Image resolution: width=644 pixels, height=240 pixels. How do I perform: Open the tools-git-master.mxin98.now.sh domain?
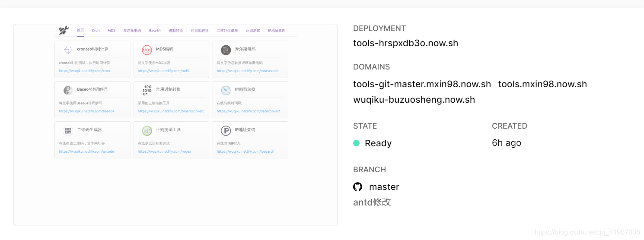click(422, 84)
